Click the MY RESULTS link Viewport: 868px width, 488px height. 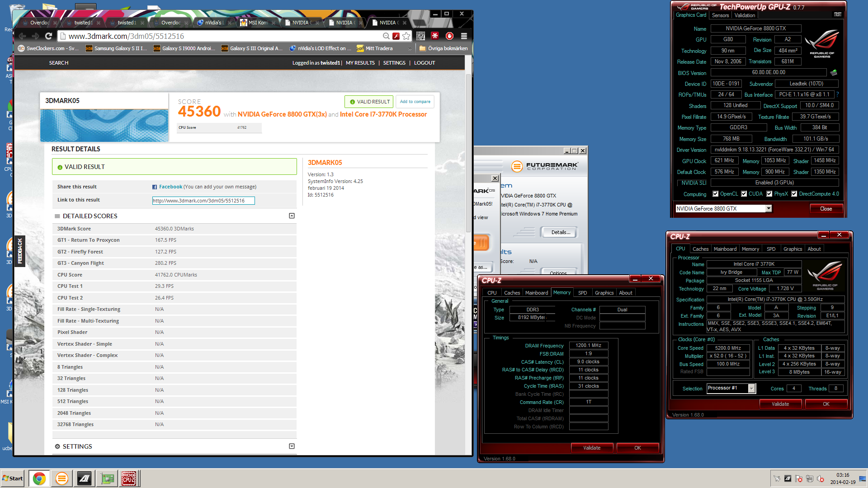pos(360,63)
